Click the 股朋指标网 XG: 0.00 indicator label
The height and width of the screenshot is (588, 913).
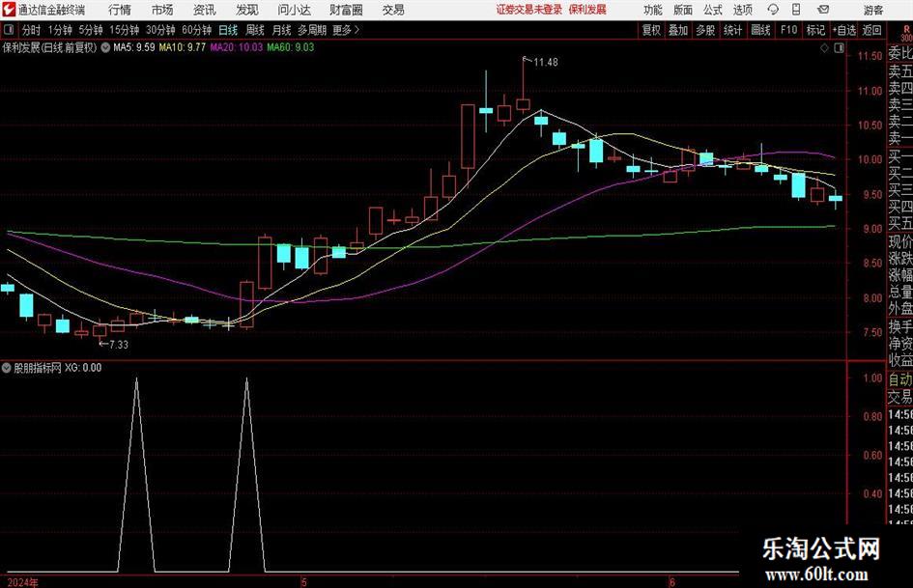[58, 367]
